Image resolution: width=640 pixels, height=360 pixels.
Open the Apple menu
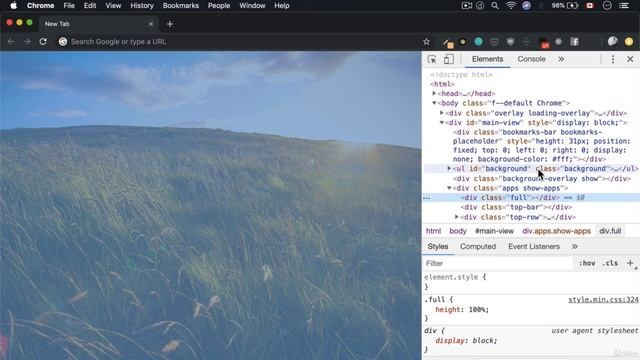pos(13,6)
